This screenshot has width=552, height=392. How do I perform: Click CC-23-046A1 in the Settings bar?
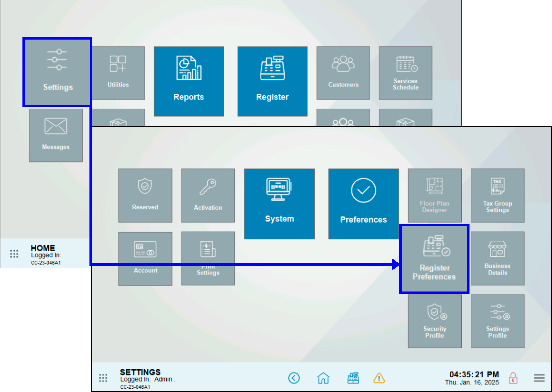tap(135, 387)
